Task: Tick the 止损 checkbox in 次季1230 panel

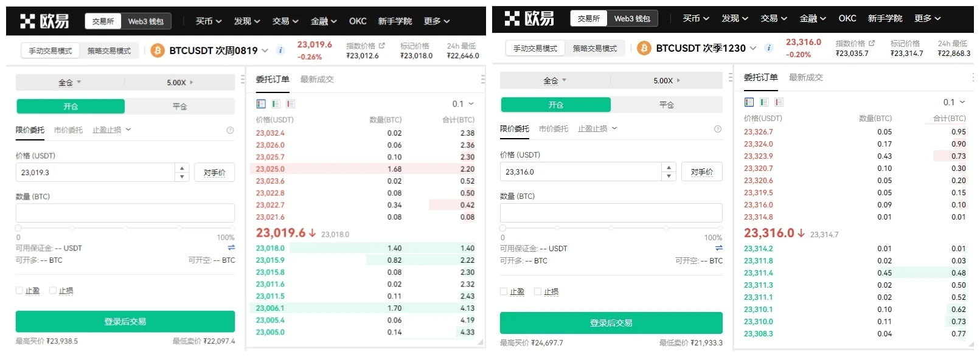Action: [538, 292]
